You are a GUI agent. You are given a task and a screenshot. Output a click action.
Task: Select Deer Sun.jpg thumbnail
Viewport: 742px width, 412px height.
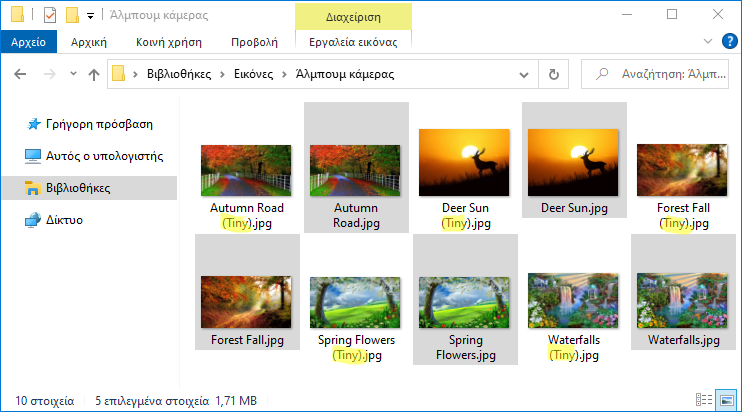click(573, 162)
